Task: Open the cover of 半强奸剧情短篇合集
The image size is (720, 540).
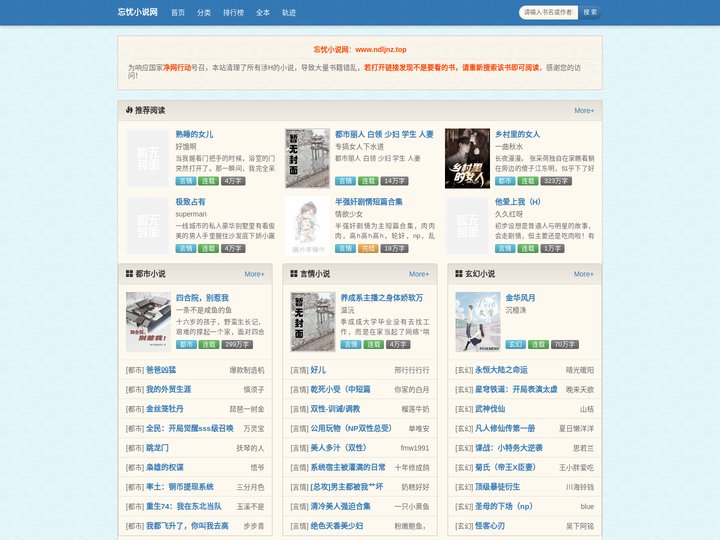Action: (x=307, y=226)
